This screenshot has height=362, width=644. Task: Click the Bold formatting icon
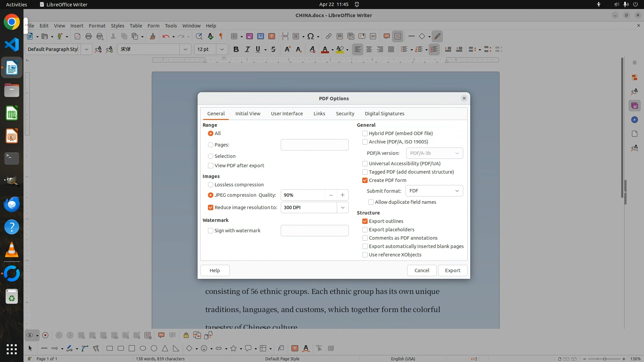(x=236, y=49)
